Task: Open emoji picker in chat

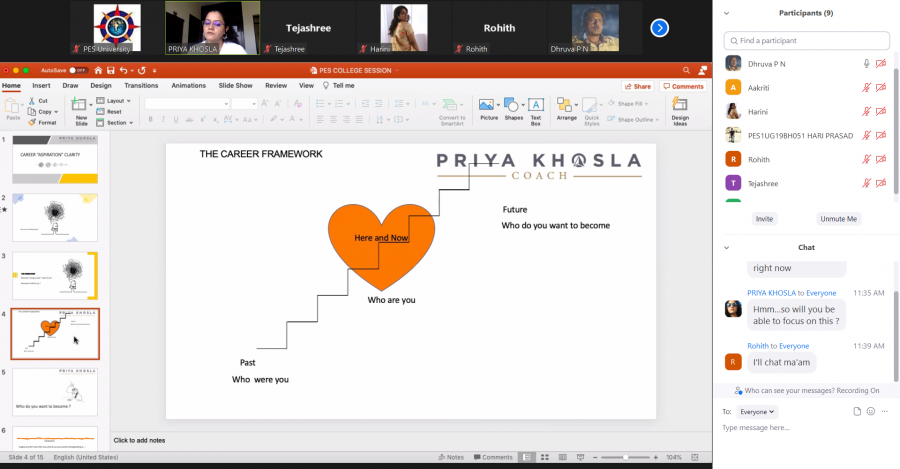Action: (x=871, y=411)
